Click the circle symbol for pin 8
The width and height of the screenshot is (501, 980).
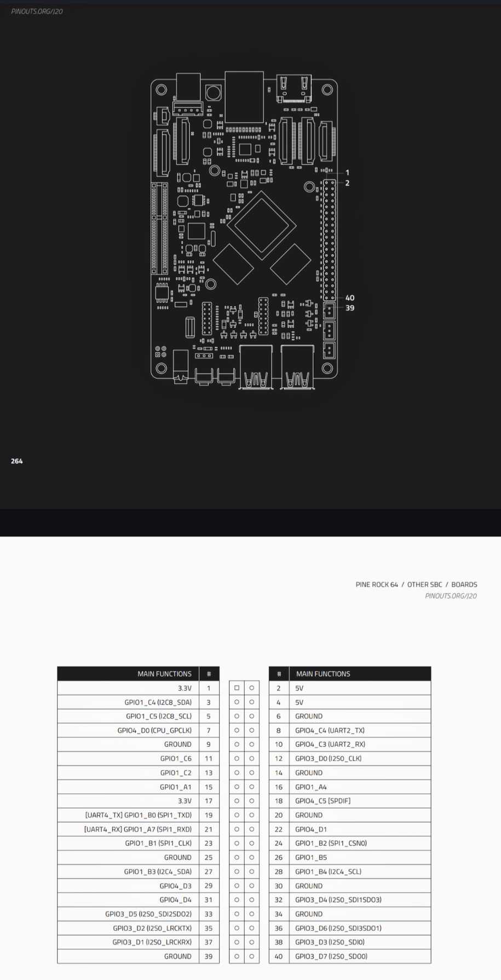pos(251,730)
